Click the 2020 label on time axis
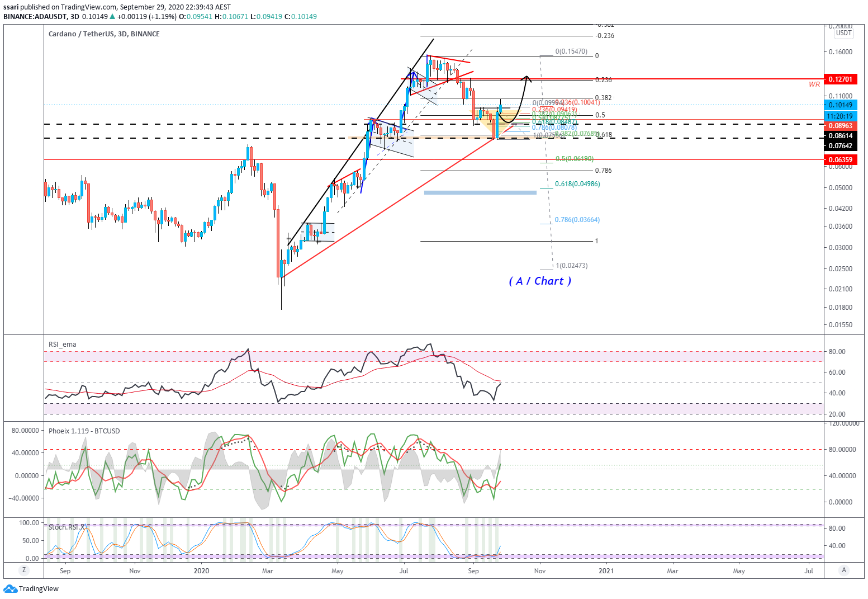Viewport: 868px width, 599px height. coord(201,571)
